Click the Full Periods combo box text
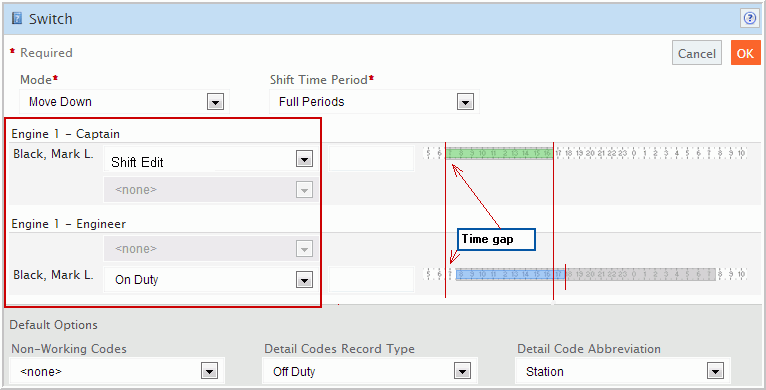Viewport: 766px width, 390px height. pos(312,102)
